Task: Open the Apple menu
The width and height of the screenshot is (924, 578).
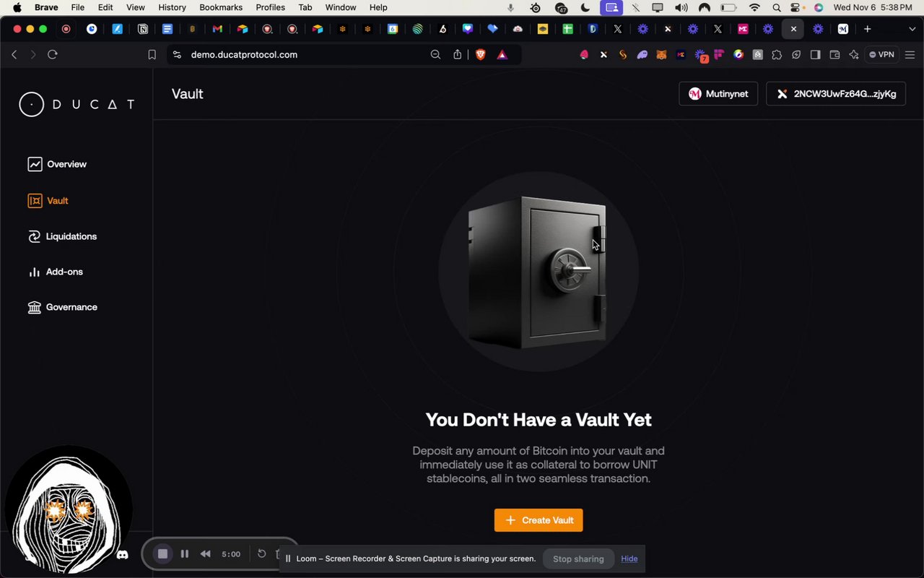Action: 17,7
